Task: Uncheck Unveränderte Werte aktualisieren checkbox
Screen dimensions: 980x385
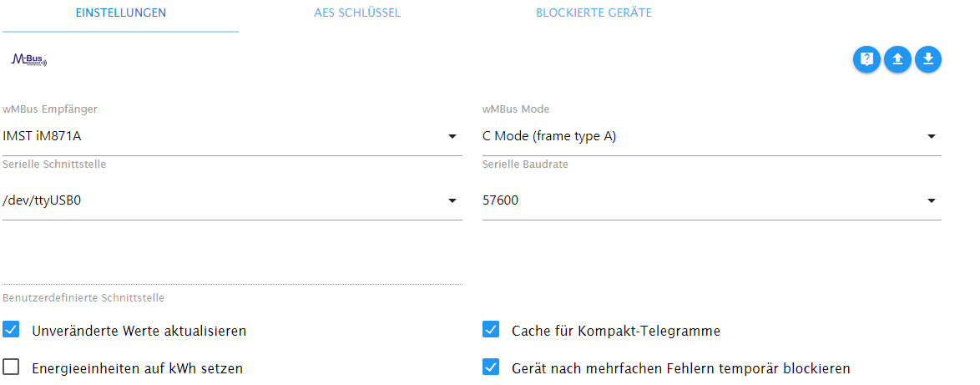Action: click(11, 329)
